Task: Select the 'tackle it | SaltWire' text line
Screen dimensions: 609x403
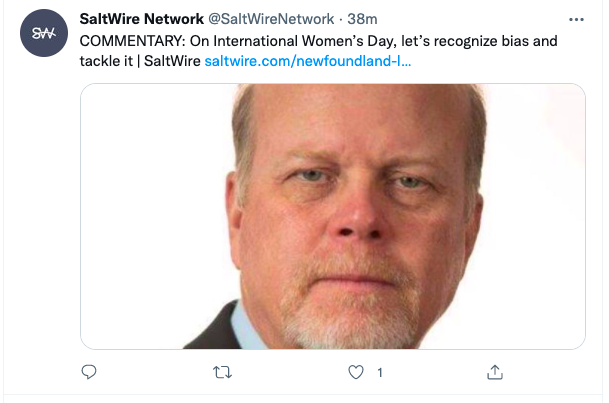Action: coord(140,61)
